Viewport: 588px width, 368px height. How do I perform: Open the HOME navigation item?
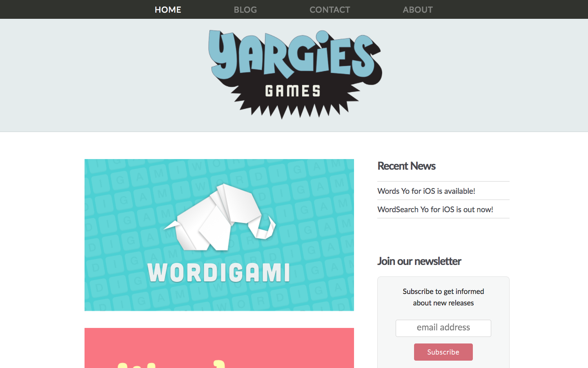[x=168, y=9]
